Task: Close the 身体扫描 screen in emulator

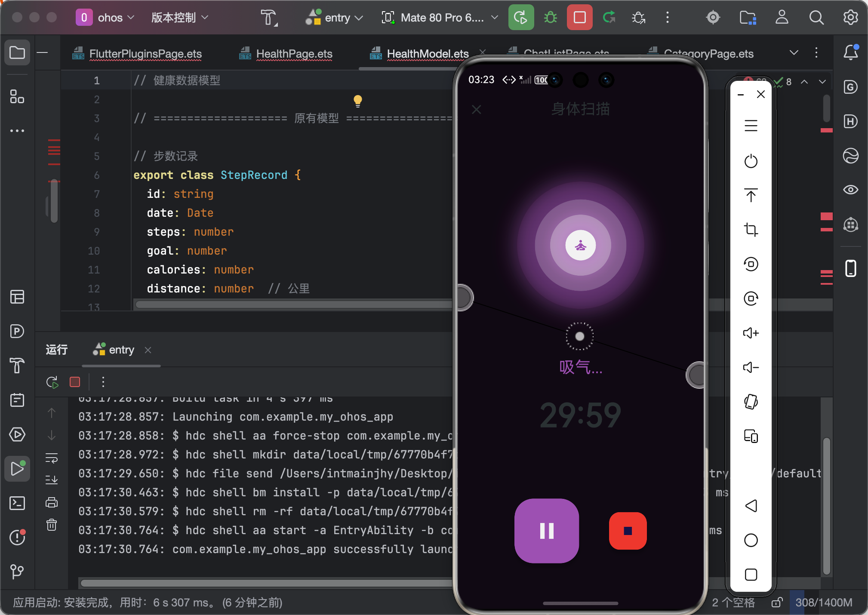Action: [476, 110]
